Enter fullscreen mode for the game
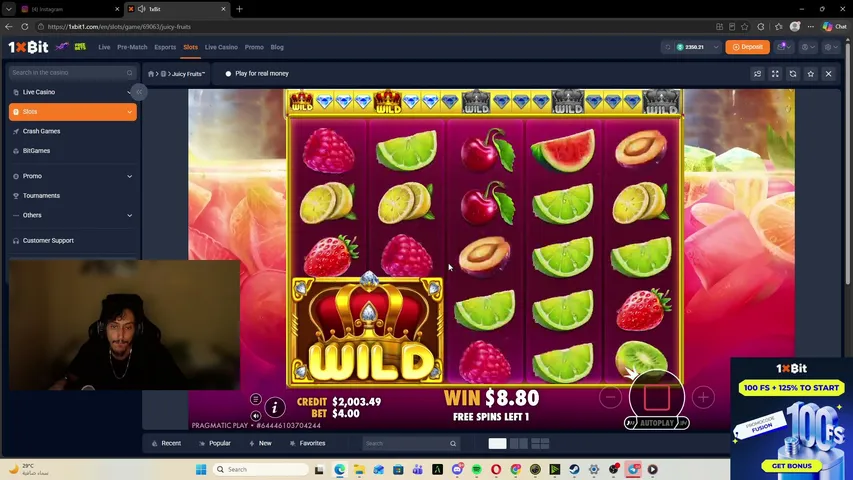This screenshot has width=853, height=480. click(x=775, y=73)
